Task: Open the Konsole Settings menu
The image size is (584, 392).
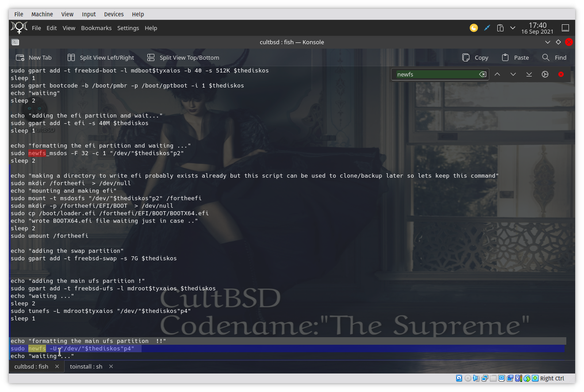Action: [x=128, y=28]
